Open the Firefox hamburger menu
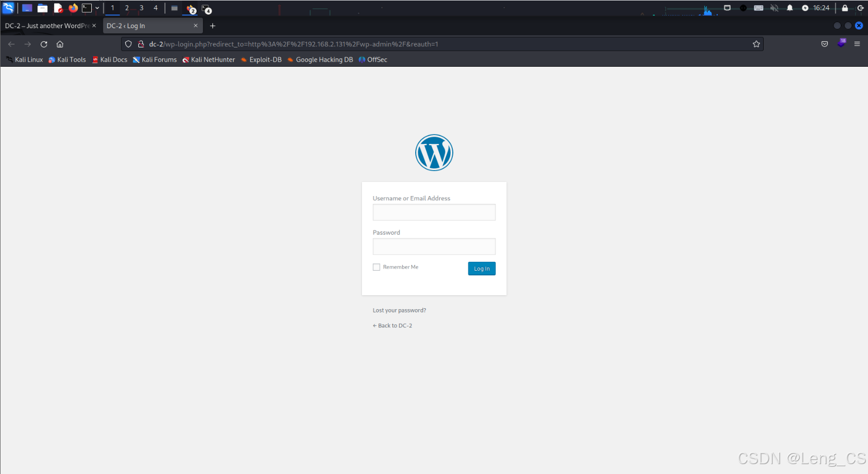The image size is (868, 474). click(857, 44)
